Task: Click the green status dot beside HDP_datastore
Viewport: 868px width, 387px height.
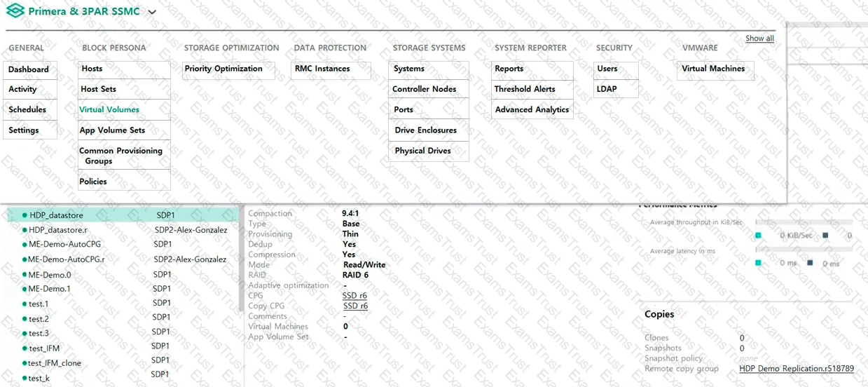Action: (25, 216)
